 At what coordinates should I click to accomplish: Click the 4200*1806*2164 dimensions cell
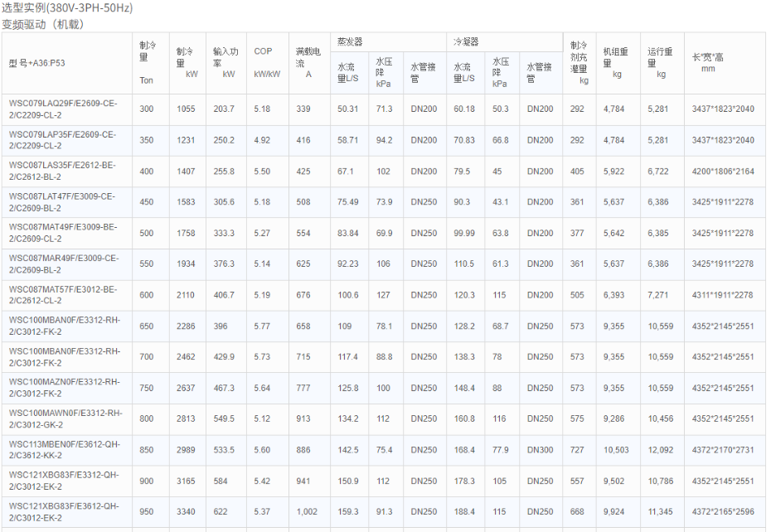point(723,172)
